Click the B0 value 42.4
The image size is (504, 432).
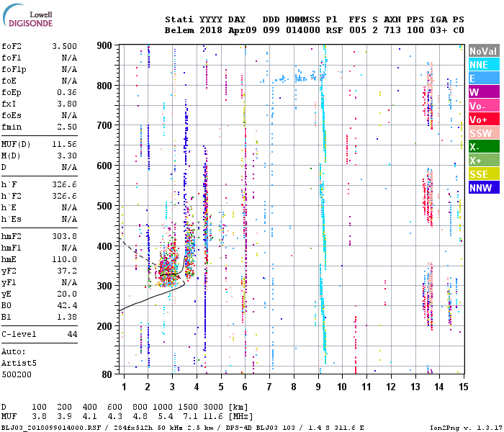(67, 305)
